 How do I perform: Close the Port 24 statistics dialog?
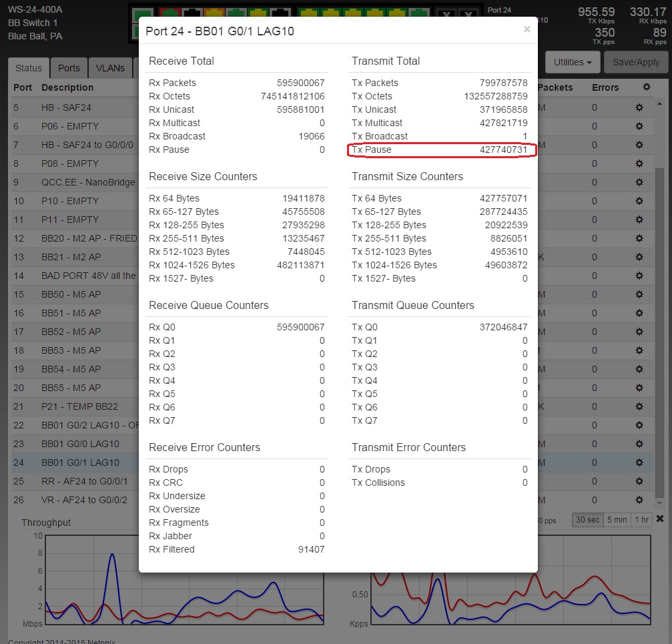[x=527, y=29]
